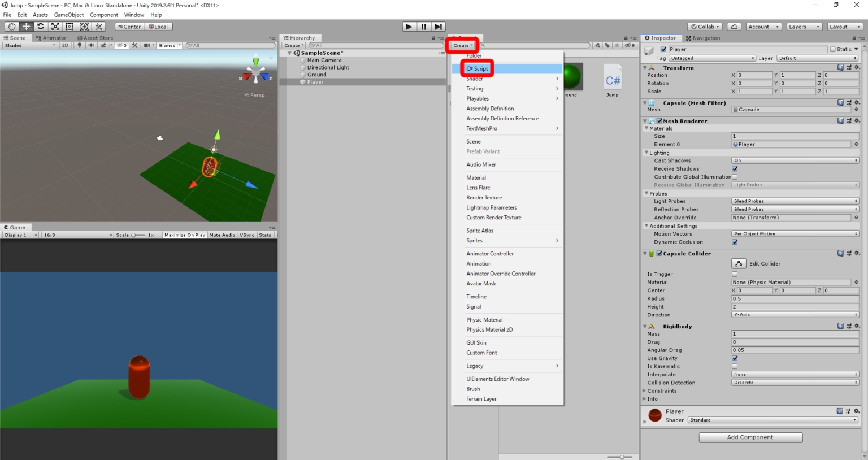Select the Rect tool
The height and width of the screenshot is (460, 868).
(69, 27)
